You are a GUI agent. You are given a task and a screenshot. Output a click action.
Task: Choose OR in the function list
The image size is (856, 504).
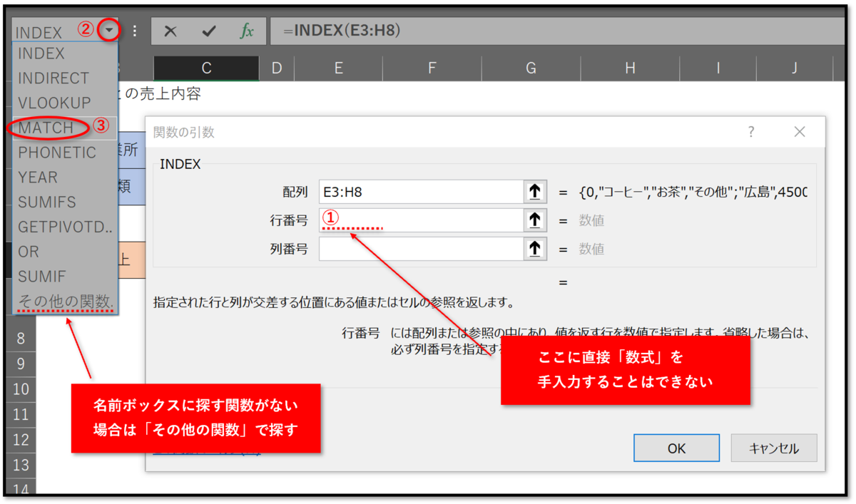tap(65, 252)
